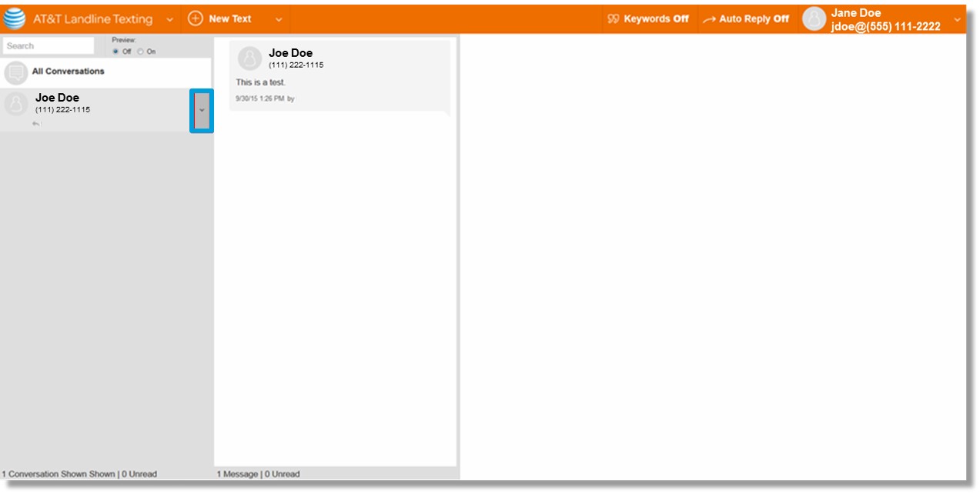Click the New Text button label
This screenshot has width=980, height=494.
(230, 18)
